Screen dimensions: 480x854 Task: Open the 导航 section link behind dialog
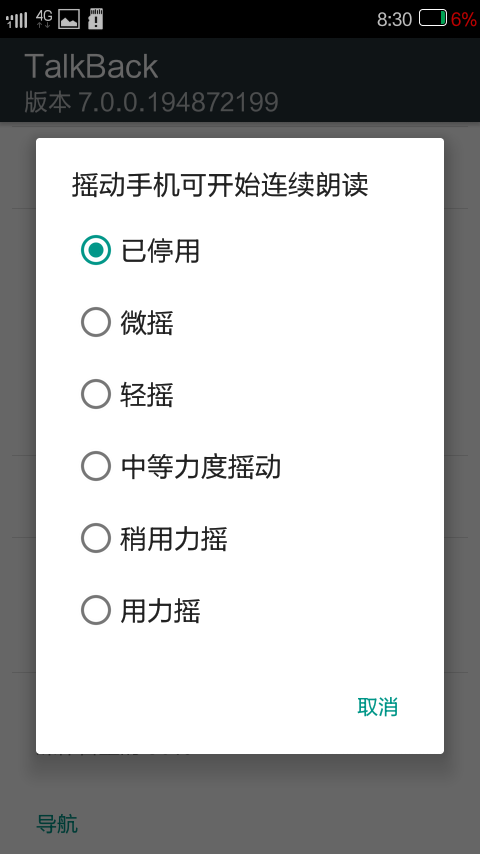pos(57,824)
